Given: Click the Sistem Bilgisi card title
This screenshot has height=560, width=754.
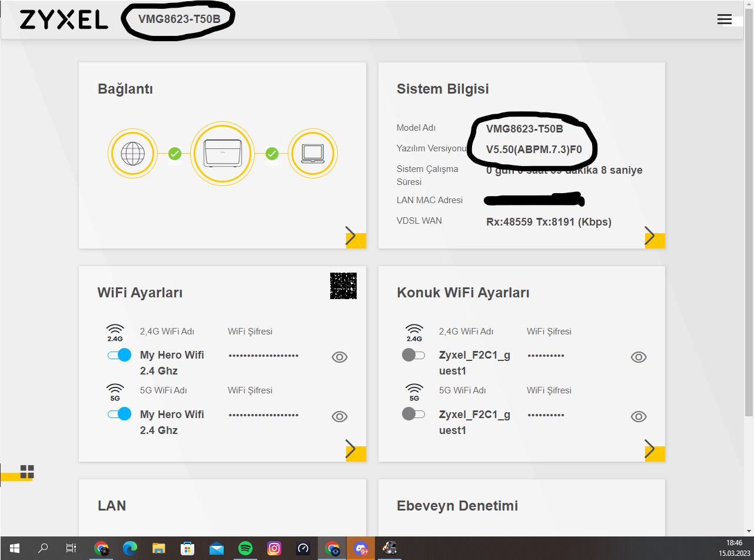Looking at the screenshot, I should [443, 89].
